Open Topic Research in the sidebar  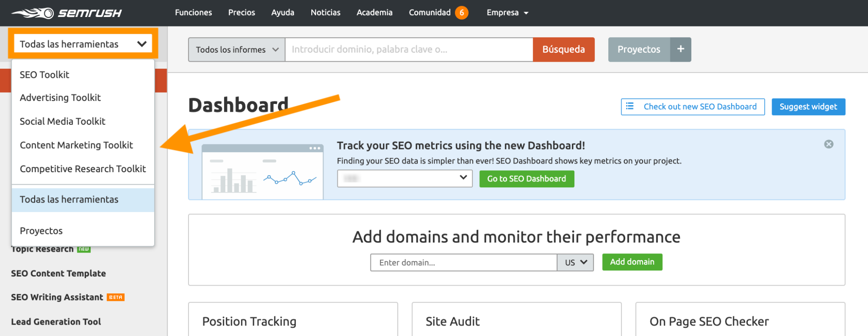43,250
